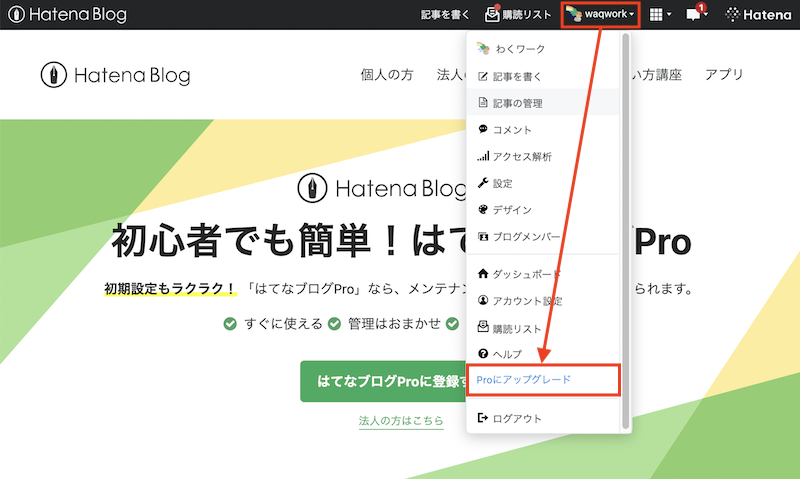The image size is (800, 479).
Task: Click the user circle icon beside アカウント設定
Action: click(x=483, y=300)
